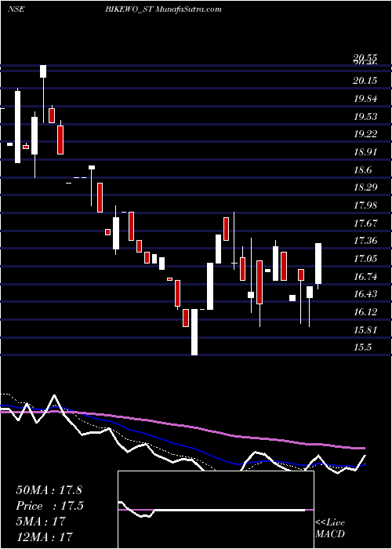
Task: Click the 19.22 price axis label
Action: click(x=365, y=134)
